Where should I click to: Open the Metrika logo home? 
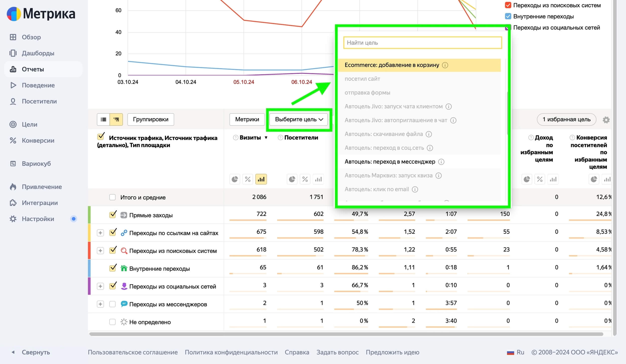click(x=41, y=14)
